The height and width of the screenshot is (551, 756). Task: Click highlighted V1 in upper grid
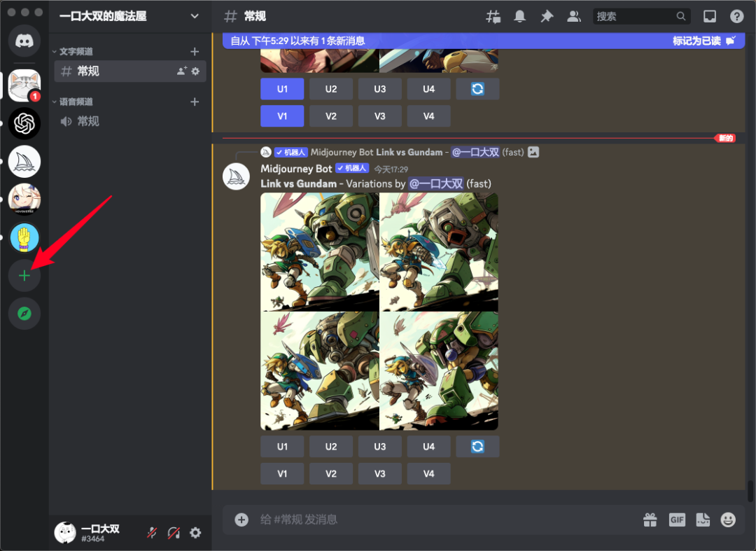pyautogui.click(x=282, y=116)
